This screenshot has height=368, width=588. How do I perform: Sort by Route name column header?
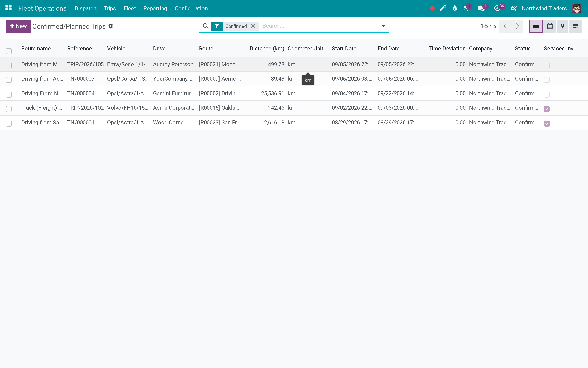pyautogui.click(x=36, y=48)
